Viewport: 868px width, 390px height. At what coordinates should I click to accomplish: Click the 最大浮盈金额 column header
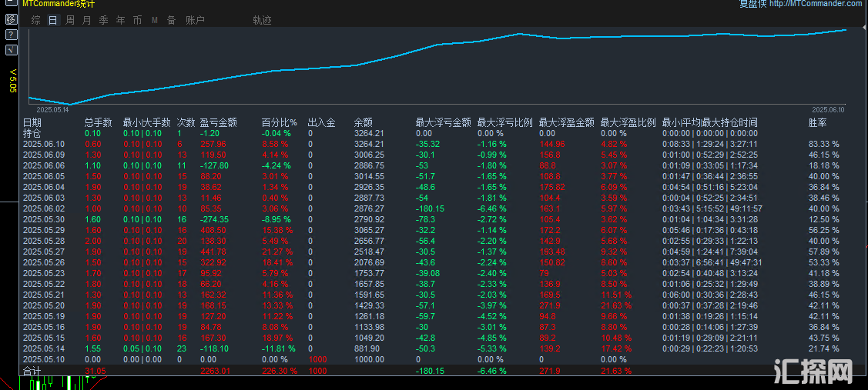pos(566,122)
